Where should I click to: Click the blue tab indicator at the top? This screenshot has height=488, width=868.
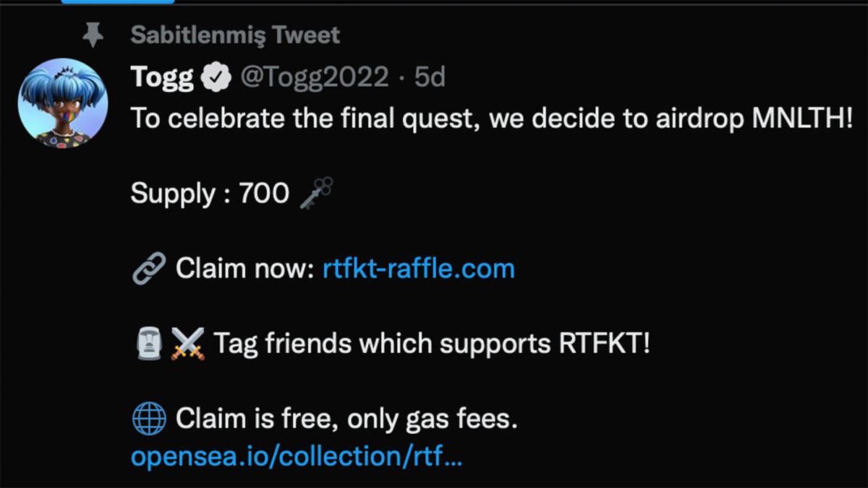[118, 3]
